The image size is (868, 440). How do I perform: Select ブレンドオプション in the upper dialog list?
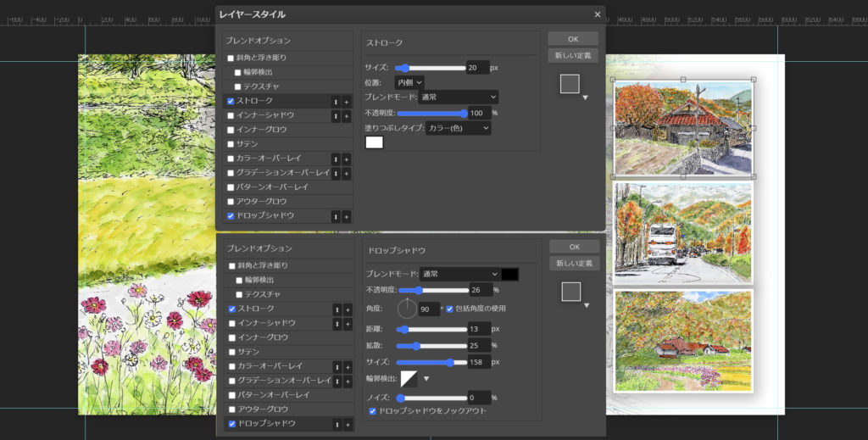(259, 41)
